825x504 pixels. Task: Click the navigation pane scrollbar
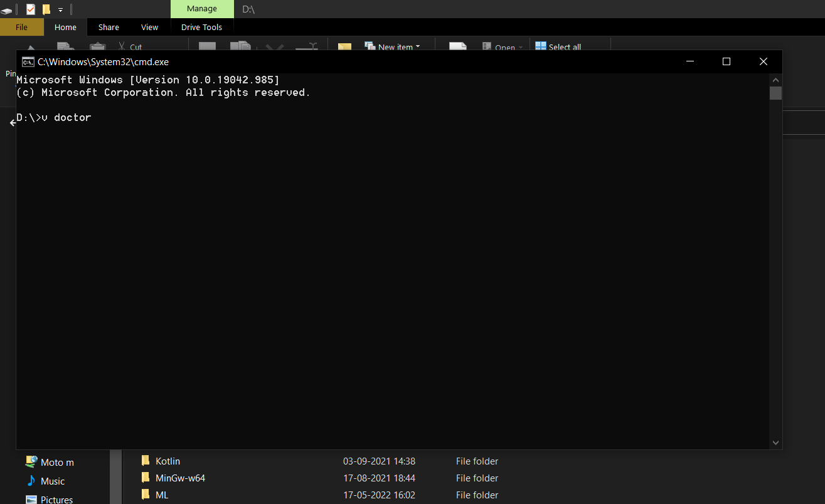[x=116, y=477]
